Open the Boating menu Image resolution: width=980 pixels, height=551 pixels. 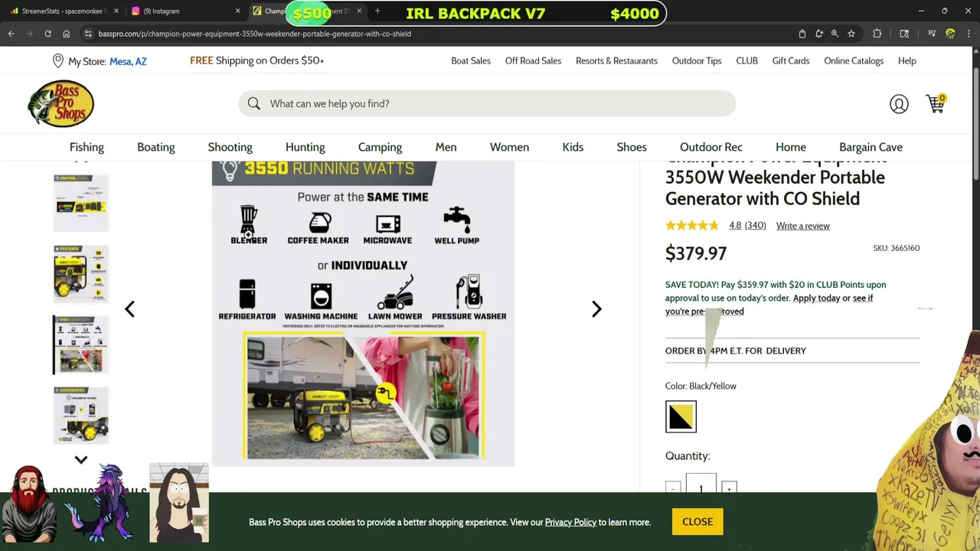coord(156,147)
